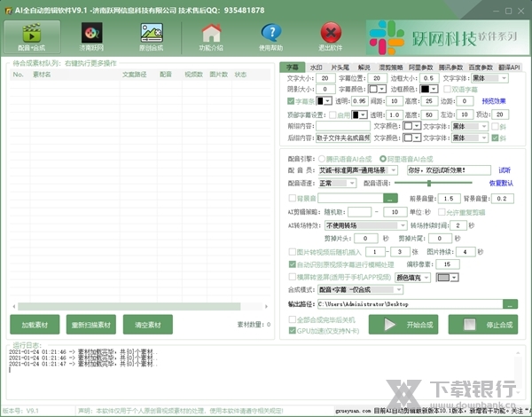This screenshot has height=417, width=532.
Task: Open the top 文字字体 黑体 dropdown
Action: [x=490, y=78]
